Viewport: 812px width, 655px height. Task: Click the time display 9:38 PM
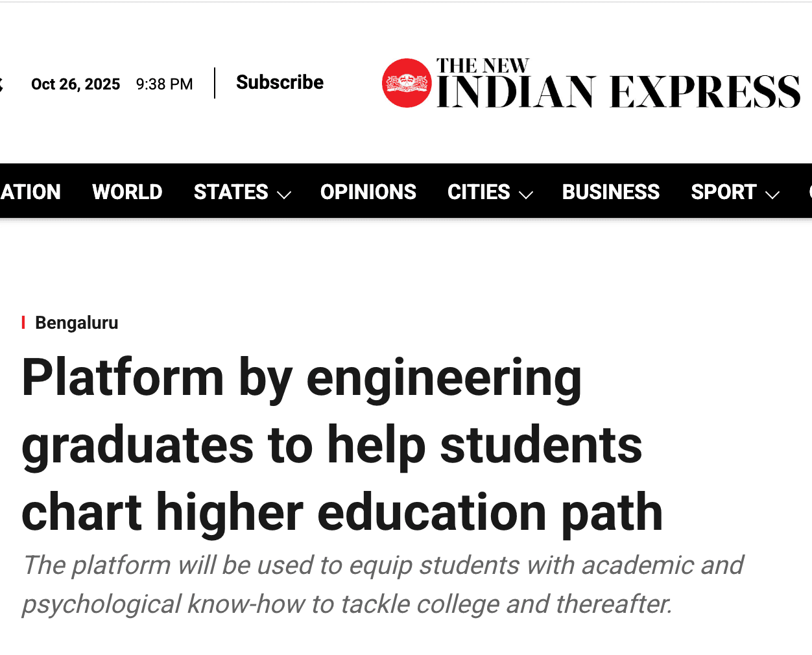click(x=164, y=84)
